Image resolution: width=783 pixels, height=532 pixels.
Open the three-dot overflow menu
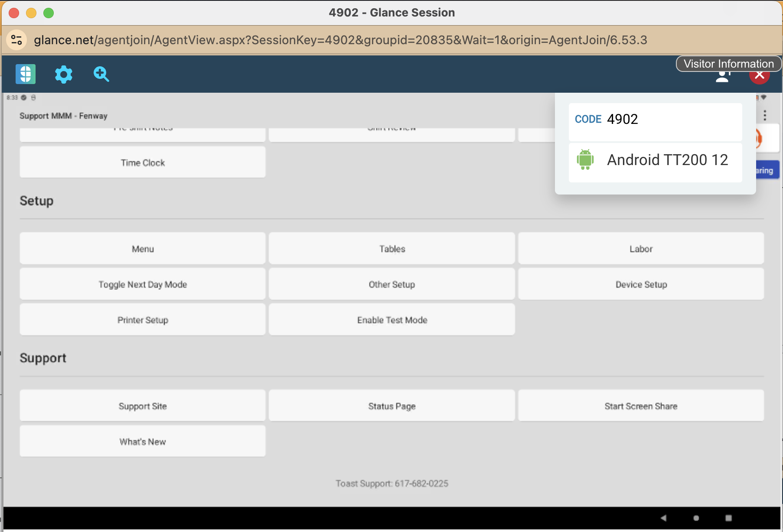765,115
